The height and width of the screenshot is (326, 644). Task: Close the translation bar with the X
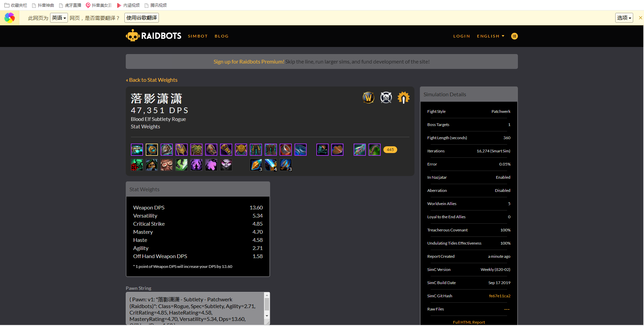(x=640, y=18)
